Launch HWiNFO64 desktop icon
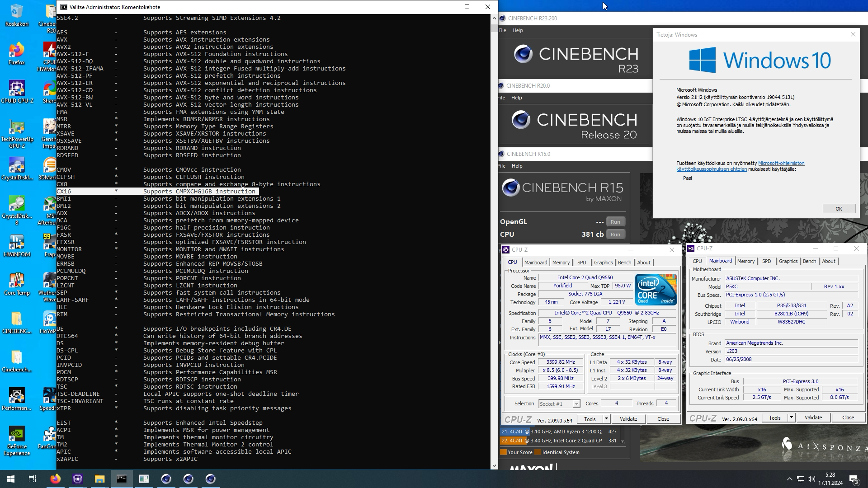 tap(17, 245)
